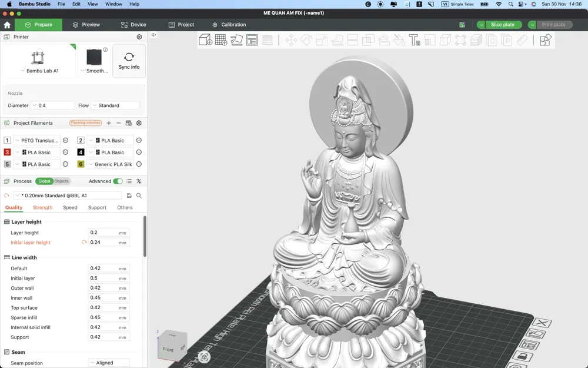Select the Scale tool in toolbar

point(322,40)
